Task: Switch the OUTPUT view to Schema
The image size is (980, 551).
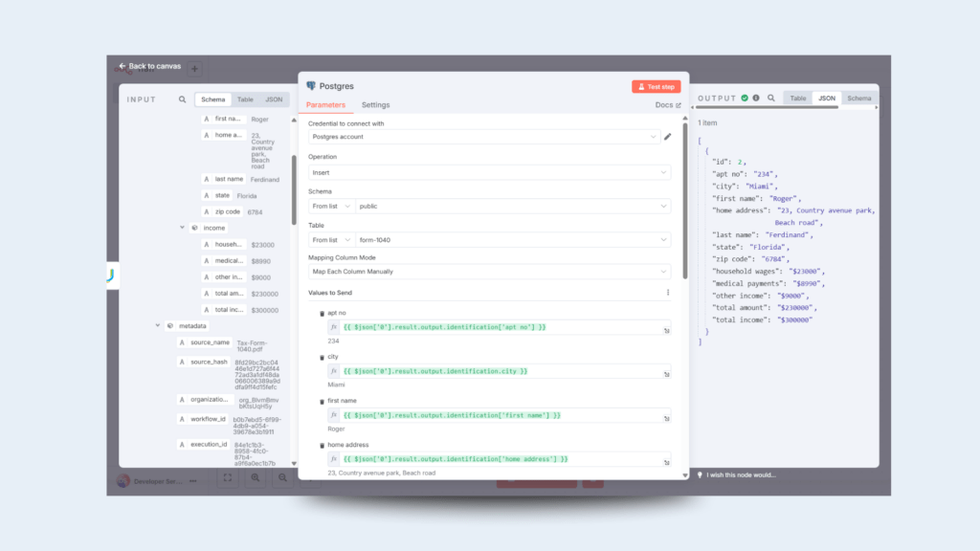Action: click(858, 98)
